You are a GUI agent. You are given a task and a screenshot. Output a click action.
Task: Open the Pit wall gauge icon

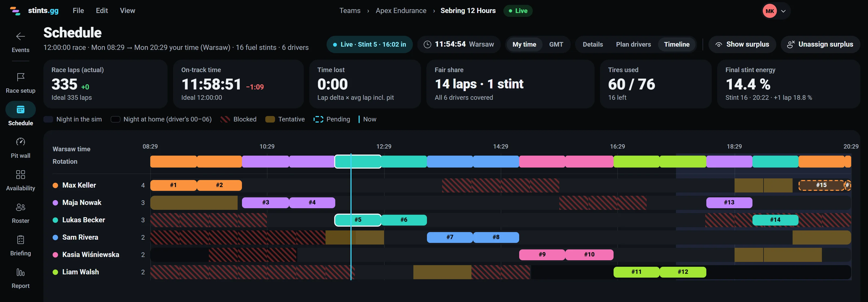[x=21, y=142]
